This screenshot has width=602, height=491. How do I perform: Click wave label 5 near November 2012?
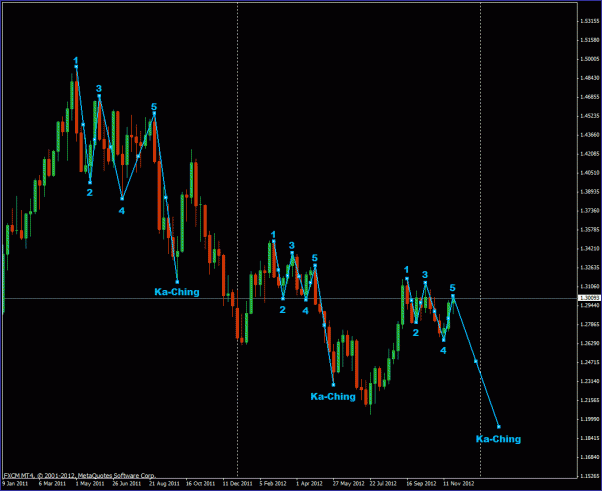point(453,288)
